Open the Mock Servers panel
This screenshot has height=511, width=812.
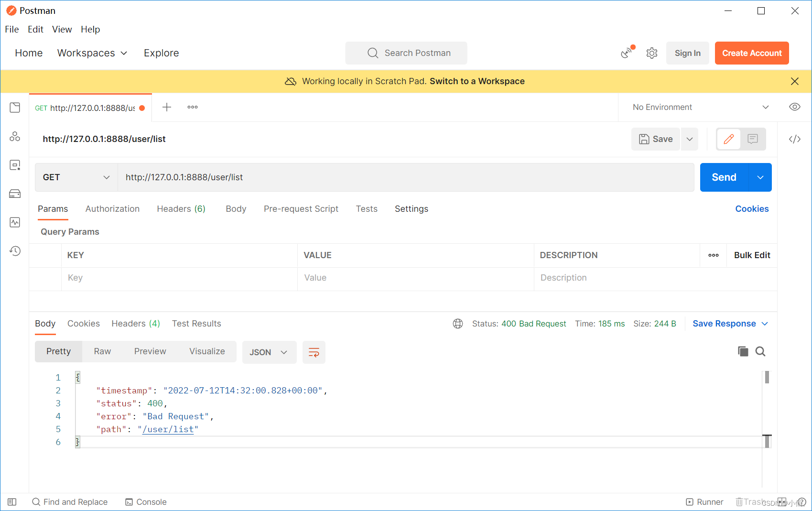[x=15, y=194]
